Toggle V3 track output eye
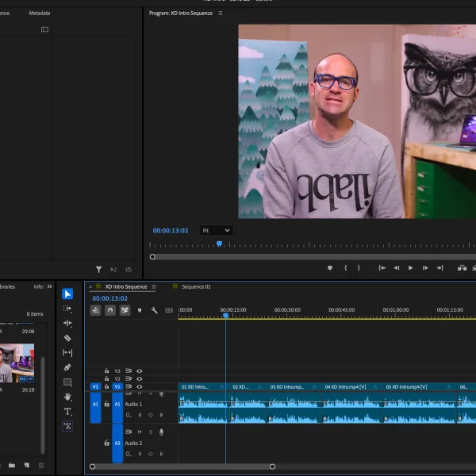The width and height of the screenshot is (476, 476). tap(140, 371)
